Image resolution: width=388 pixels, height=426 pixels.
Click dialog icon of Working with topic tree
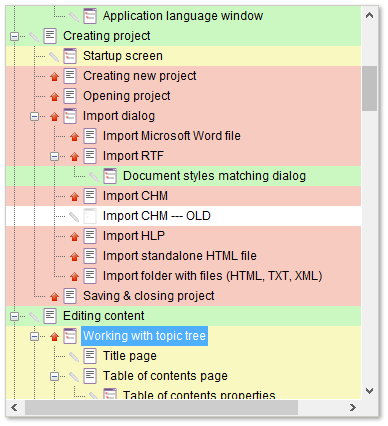(70, 336)
